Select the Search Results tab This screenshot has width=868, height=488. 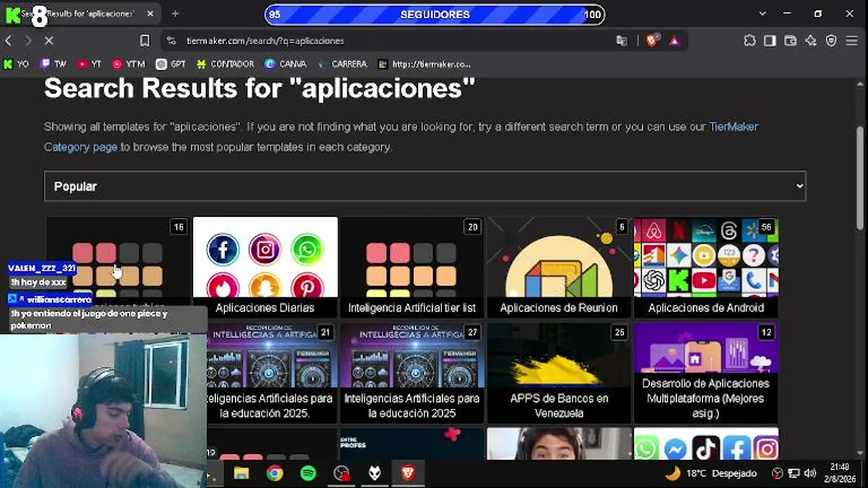81,14
